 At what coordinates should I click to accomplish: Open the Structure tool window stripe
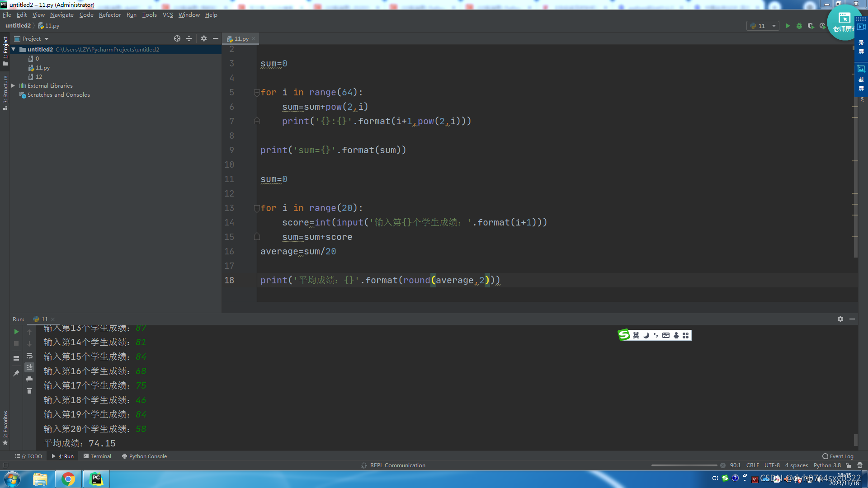(5, 93)
